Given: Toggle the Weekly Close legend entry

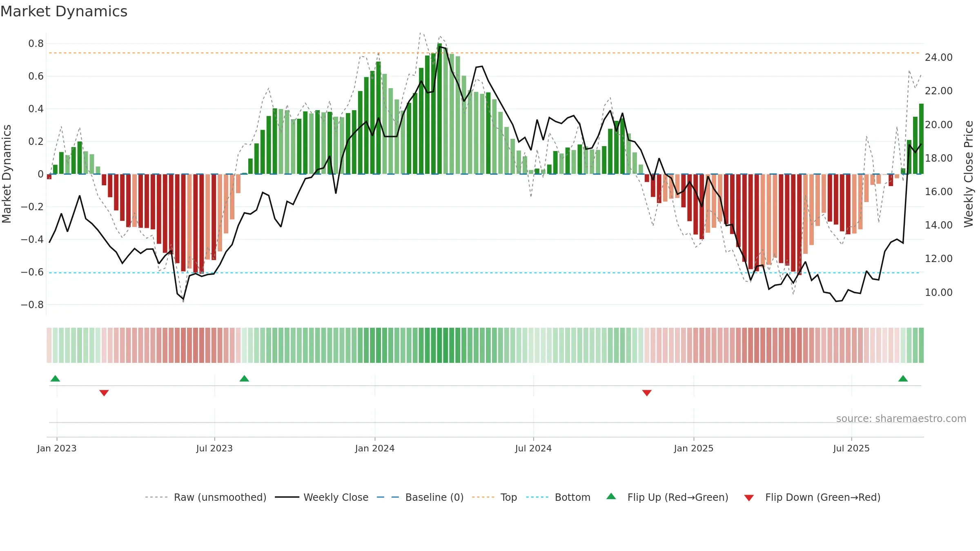Looking at the screenshot, I should point(322,497).
